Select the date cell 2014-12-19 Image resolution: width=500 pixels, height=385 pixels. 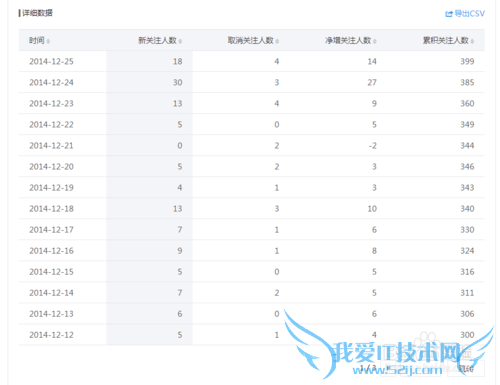click(51, 188)
